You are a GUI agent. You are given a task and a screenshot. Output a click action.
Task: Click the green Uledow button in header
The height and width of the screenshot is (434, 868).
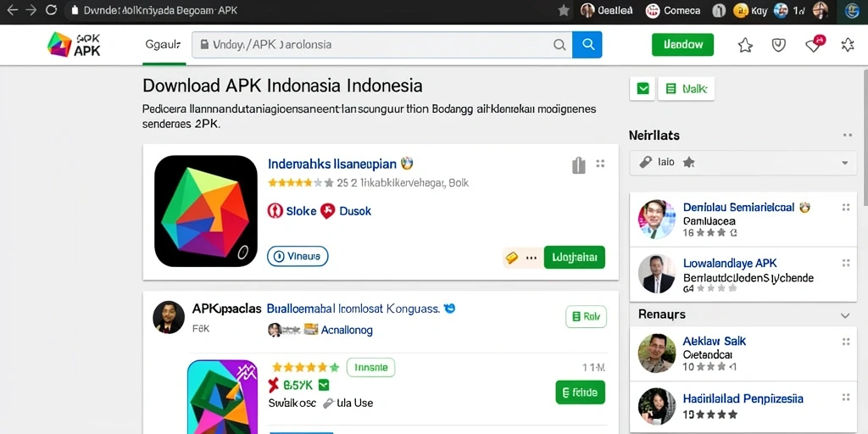pyautogui.click(x=682, y=45)
